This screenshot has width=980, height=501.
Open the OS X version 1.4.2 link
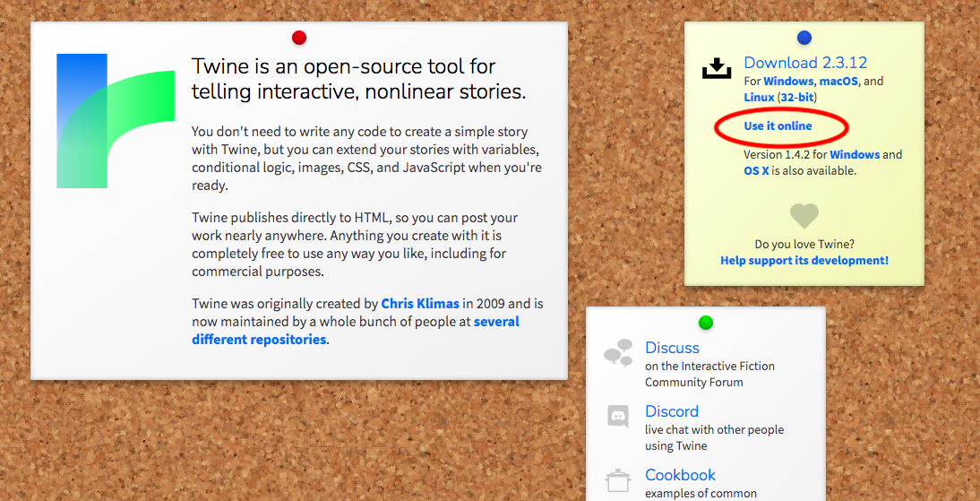[x=756, y=170]
